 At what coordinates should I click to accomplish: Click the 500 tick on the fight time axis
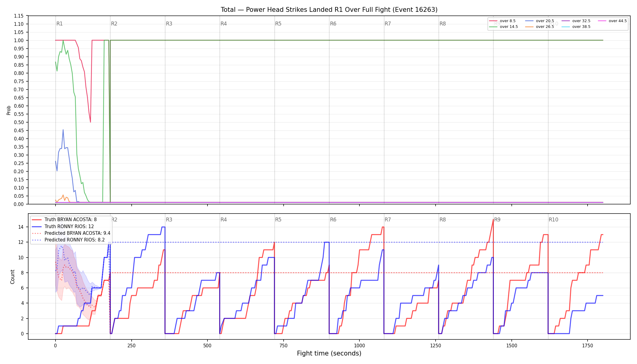207,345
